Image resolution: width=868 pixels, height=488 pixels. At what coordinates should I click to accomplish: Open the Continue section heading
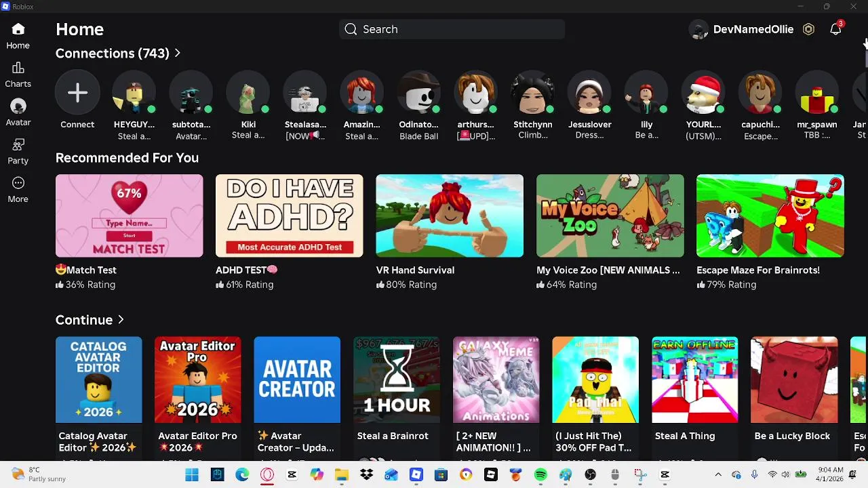point(84,320)
